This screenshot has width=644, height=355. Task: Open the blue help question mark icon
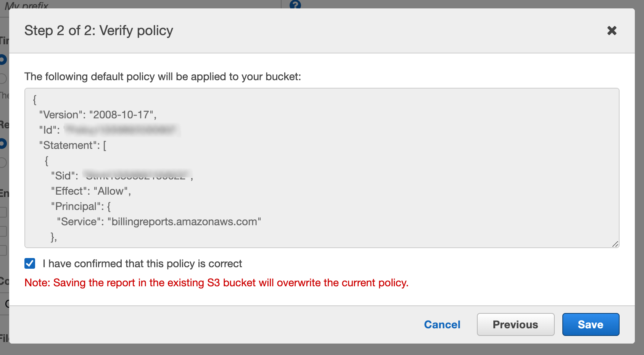coord(295,5)
